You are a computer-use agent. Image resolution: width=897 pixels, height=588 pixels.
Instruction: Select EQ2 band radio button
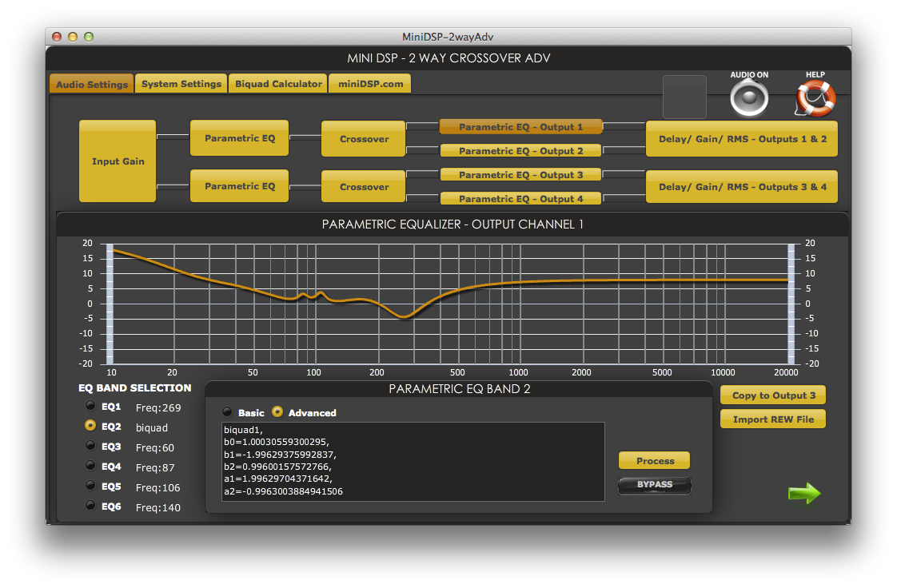click(x=90, y=426)
